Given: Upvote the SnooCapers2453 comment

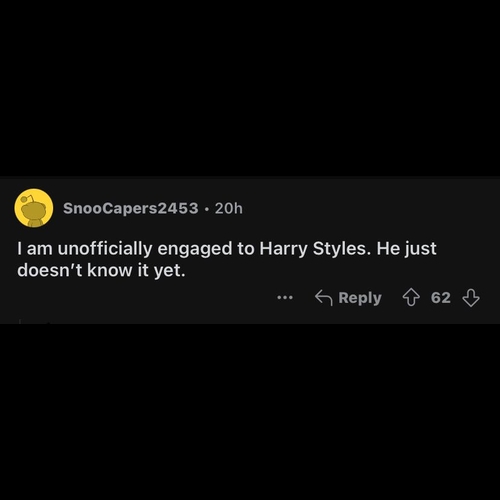Looking at the screenshot, I should tap(411, 298).
